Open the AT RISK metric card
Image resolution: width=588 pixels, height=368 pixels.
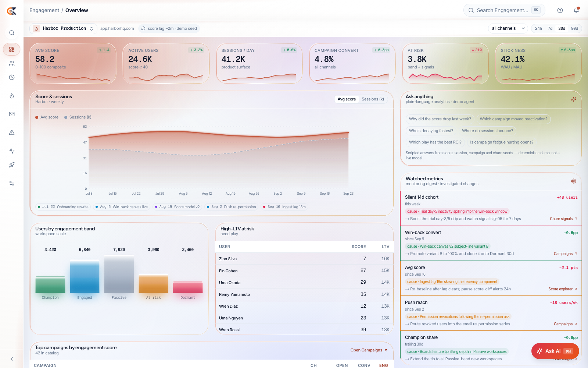coord(445,64)
